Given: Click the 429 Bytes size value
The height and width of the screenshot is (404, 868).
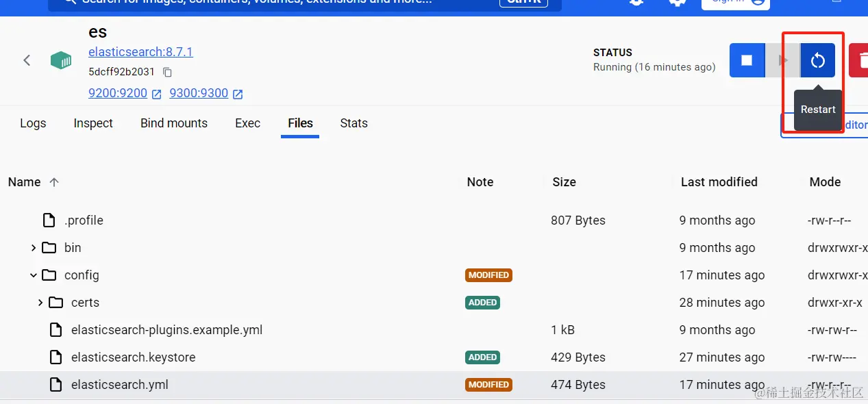Looking at the screenshot, I should tap(578, 357).
